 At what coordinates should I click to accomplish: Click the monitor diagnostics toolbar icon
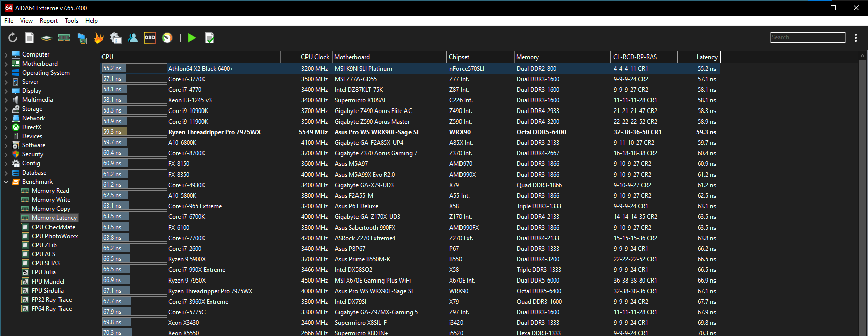[82, 38]
